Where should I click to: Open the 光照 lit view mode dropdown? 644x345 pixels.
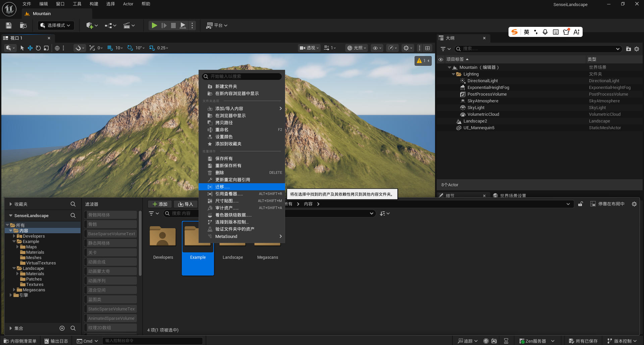[x=357, y=48]
